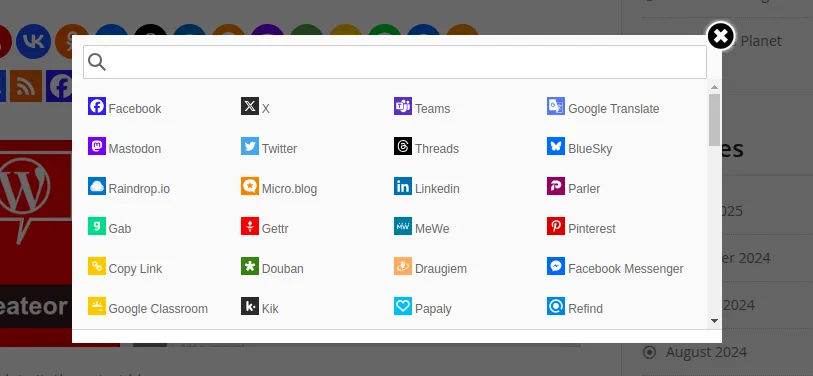Click the Twitter bird icon

250,146
